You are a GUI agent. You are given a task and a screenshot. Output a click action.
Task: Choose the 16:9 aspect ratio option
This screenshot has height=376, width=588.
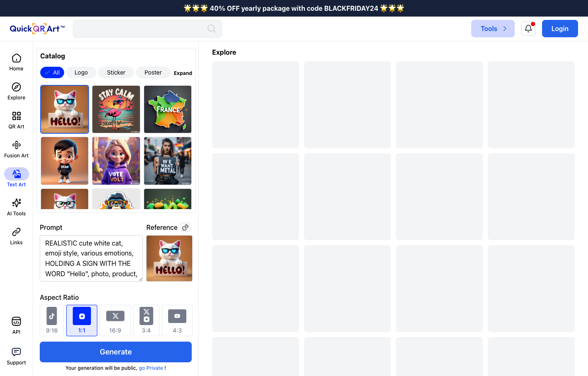coord(115,320)
